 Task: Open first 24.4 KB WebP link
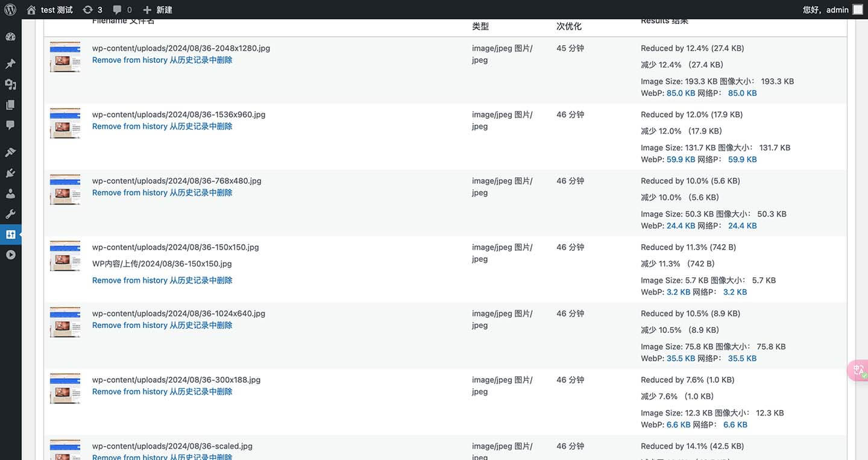click(x=681, y=226)
